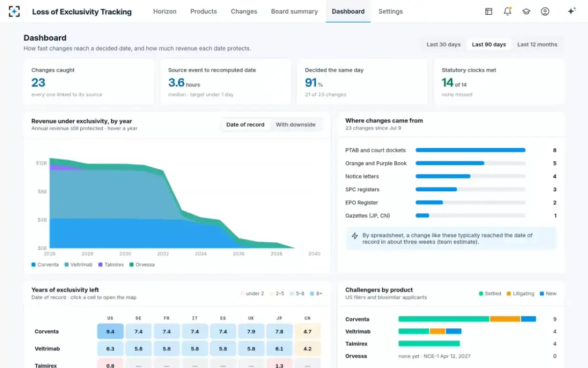This screenshot has width=588, height=368.
Task: Open the Changes caught card
Action: [x=89, y=82]
